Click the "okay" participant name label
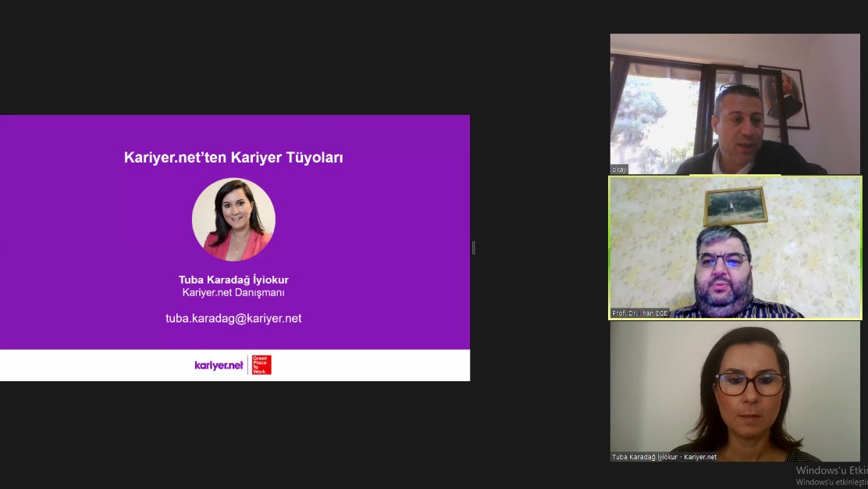This screenshot has width=868, height=489. pyautogui.click(x=619, y=170)
